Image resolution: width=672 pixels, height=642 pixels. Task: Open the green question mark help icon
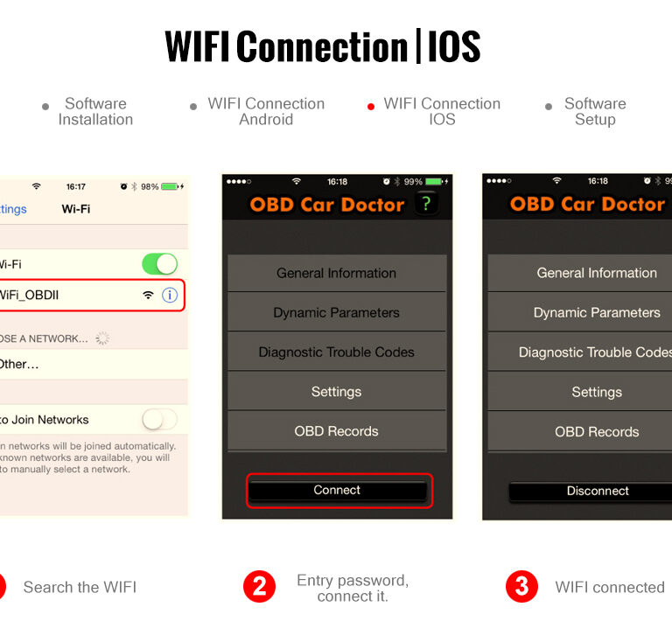(x=426, y=204)
